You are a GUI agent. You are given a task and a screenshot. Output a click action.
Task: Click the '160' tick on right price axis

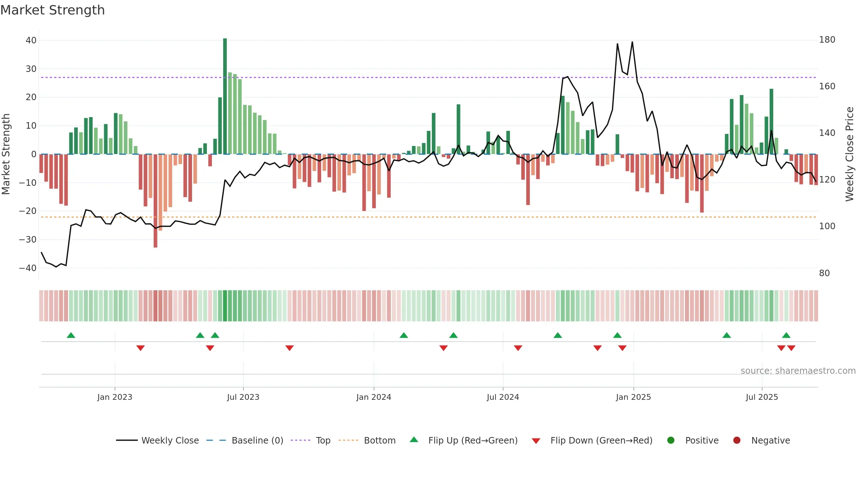[827, 86]
